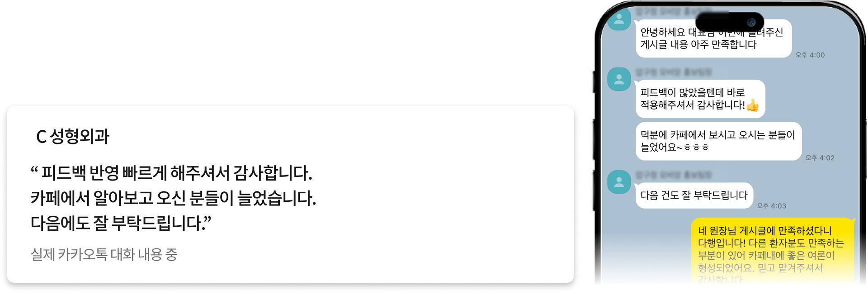868x295 pixels.
Task: Select the '다음 건도 잘 부탁드립니다' bubble
Action: pos(694,195)
